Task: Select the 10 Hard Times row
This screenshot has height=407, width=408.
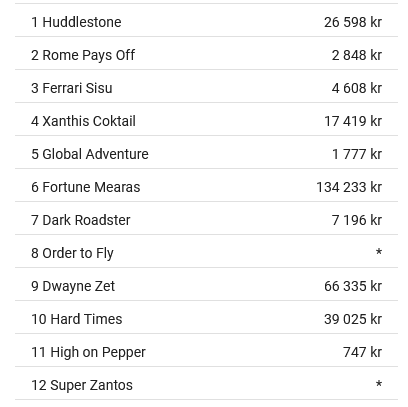Action: [x=206, y=317]
